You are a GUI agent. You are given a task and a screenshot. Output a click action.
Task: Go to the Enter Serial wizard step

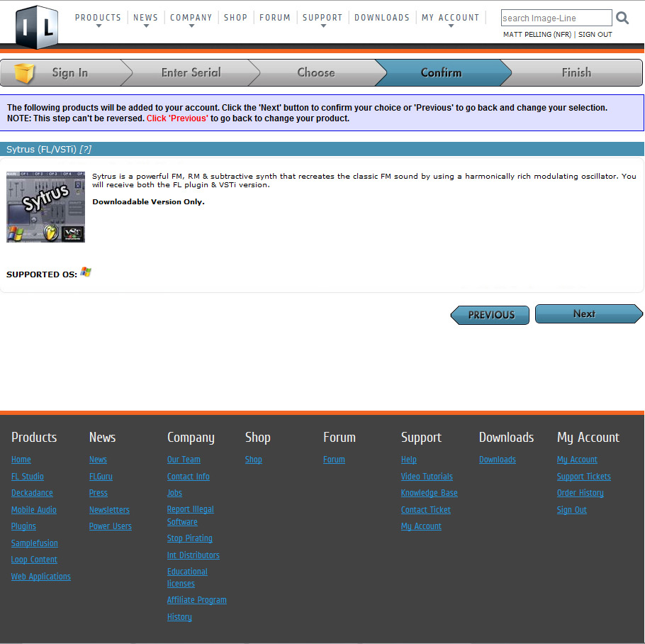191,73
